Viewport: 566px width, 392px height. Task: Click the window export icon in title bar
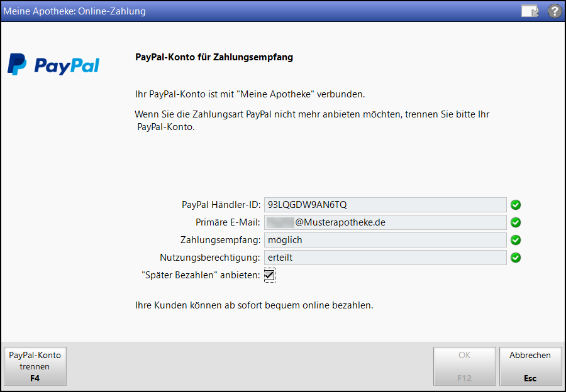tap(530, 11)
